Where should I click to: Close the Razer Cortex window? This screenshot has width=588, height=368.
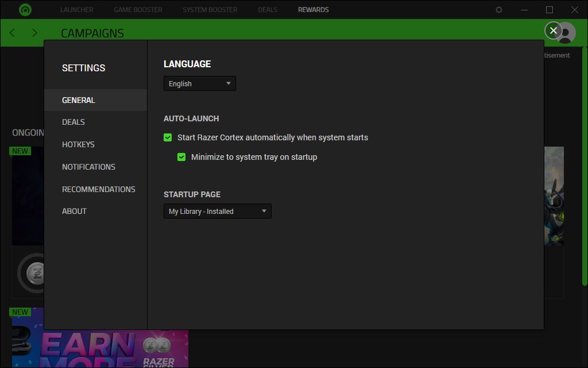pyautogui.click(x=574, y=10)
